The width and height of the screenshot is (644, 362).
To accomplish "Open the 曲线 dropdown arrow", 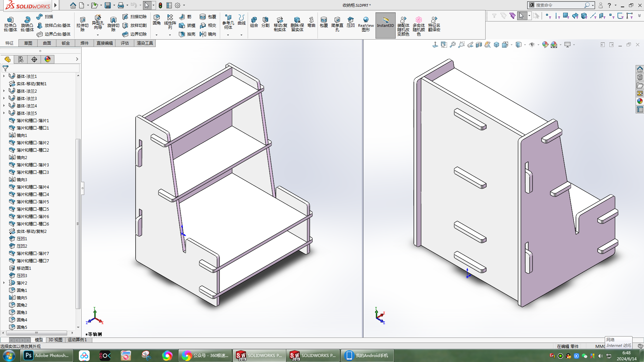I will [242, 35].
